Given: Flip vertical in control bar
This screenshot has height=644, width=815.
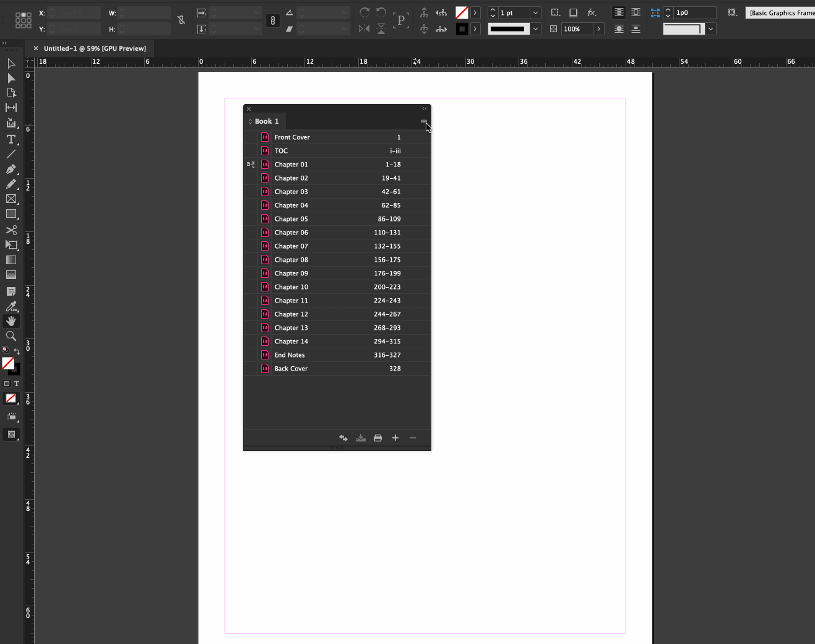Looking at the screenshot, I should click(x=381, y=28).
